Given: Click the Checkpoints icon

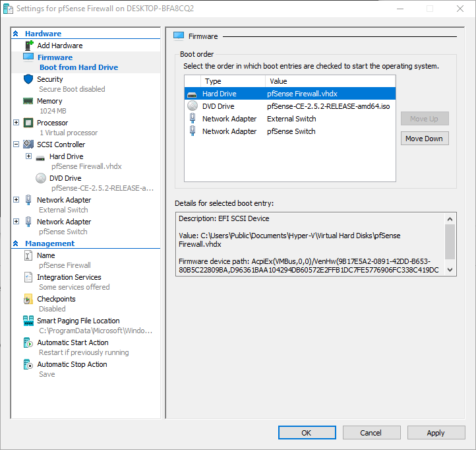Looking at the screenshot, I should (28, 300).
